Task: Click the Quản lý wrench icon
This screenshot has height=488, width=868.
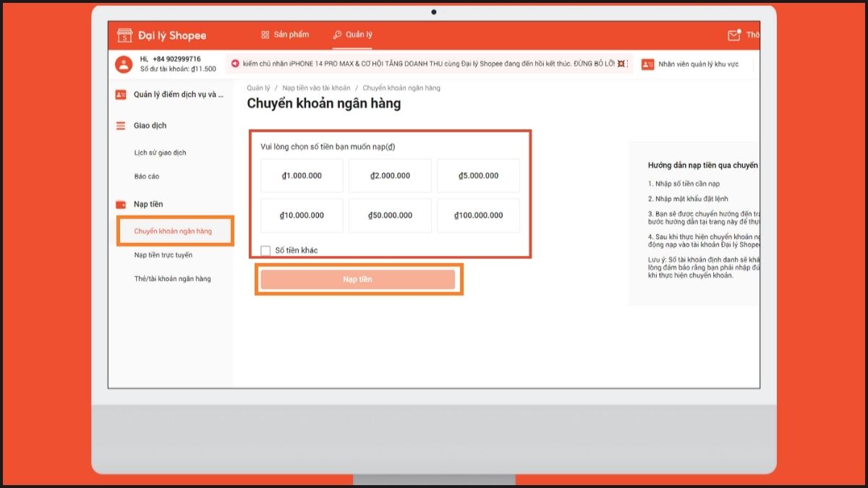Action: [x=337, y=35]
